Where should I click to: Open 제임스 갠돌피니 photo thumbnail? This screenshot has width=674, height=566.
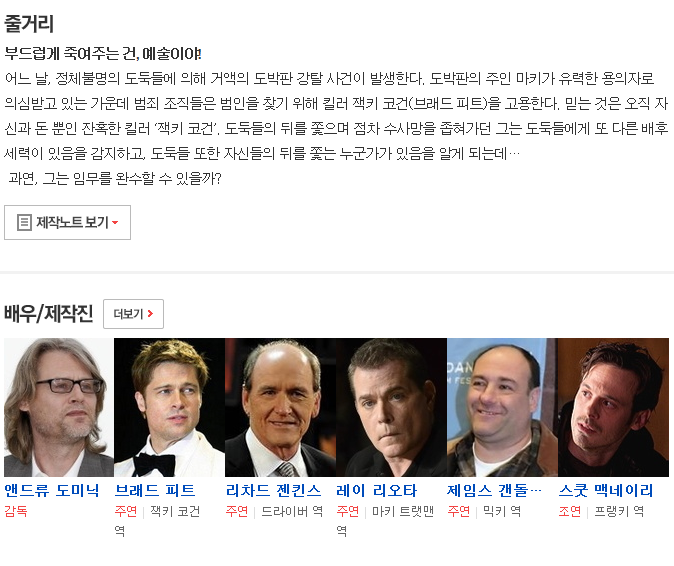click(x=502, y=407)
